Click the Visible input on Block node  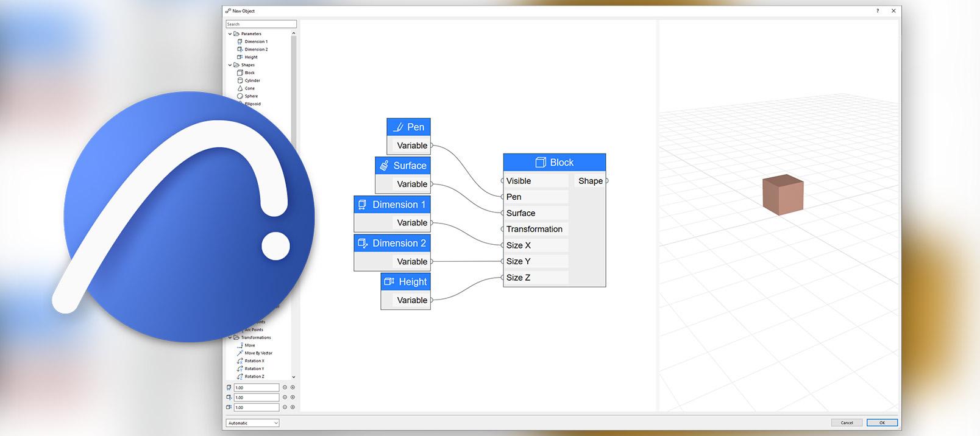pos(536,181)
